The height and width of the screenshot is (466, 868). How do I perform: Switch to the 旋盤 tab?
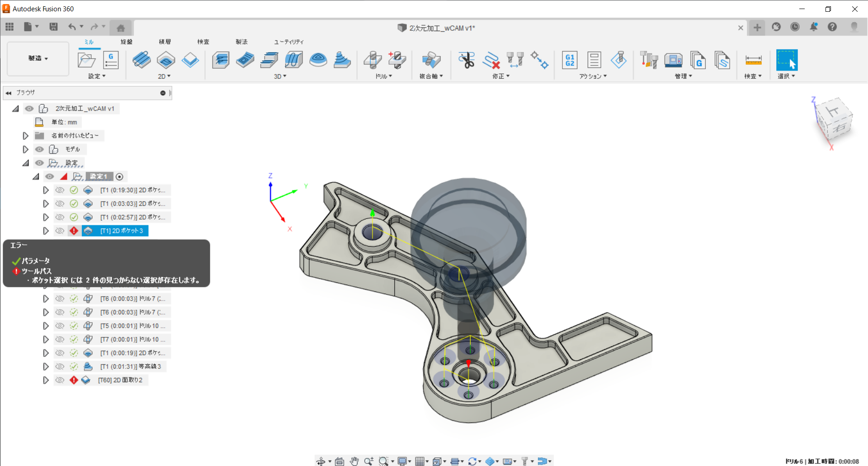[x=126, y=42]
